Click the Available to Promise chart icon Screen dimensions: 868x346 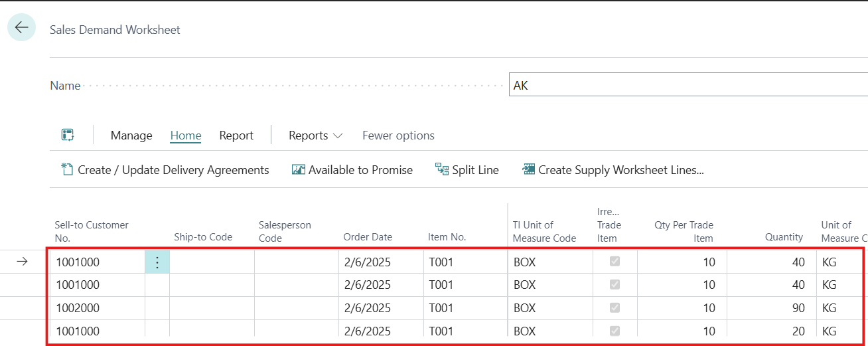pyautogui.click(x=299, y=170)
